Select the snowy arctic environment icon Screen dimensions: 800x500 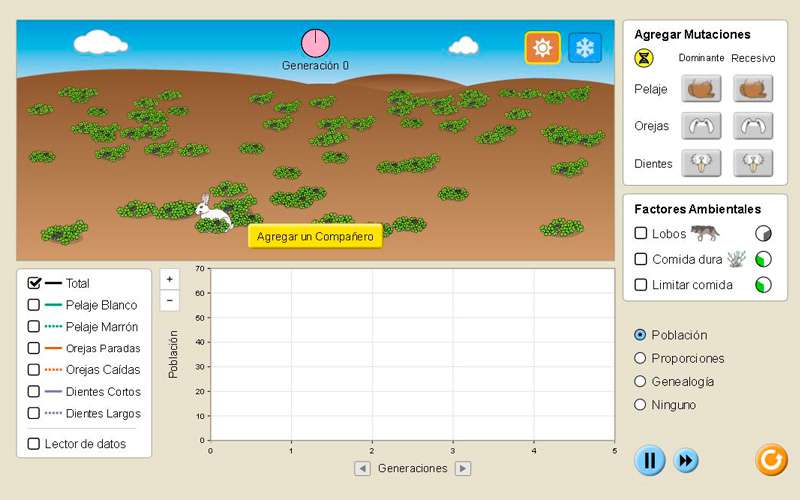pos(585,47)
